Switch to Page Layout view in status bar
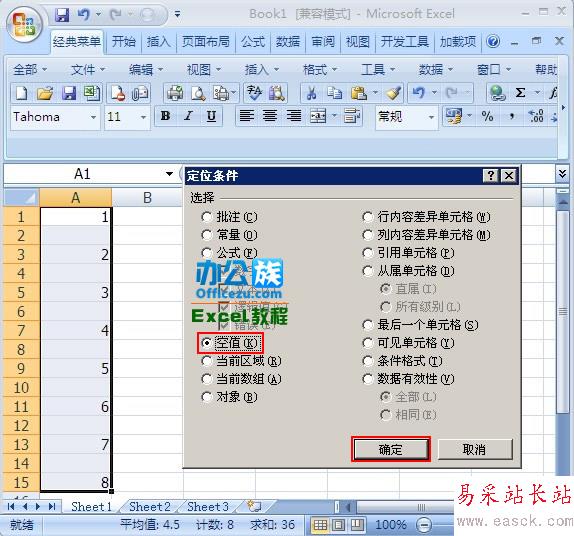Viewport: 574px width, 536px height. coord(339,525)
